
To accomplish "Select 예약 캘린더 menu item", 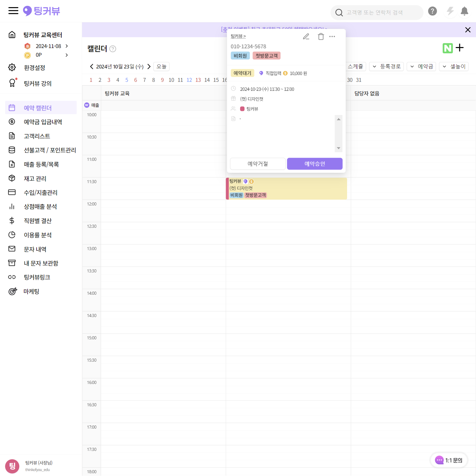I will (41, 108).
